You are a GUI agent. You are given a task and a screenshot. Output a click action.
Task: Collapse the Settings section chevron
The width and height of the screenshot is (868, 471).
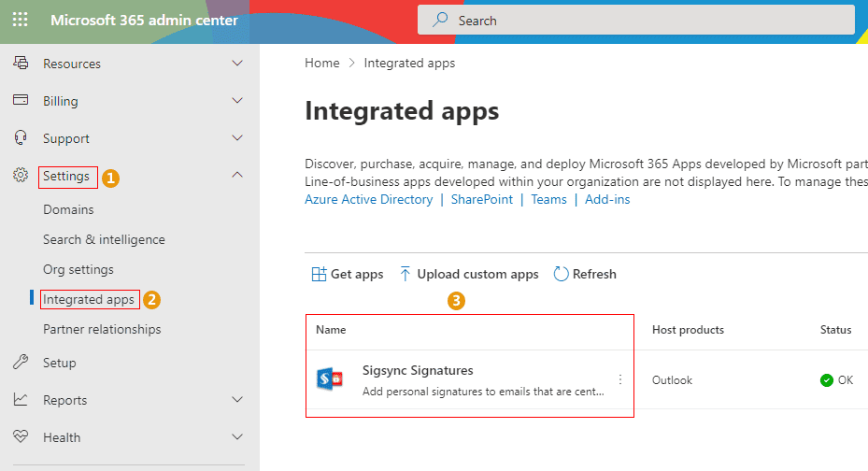click(x=236, y=176)
